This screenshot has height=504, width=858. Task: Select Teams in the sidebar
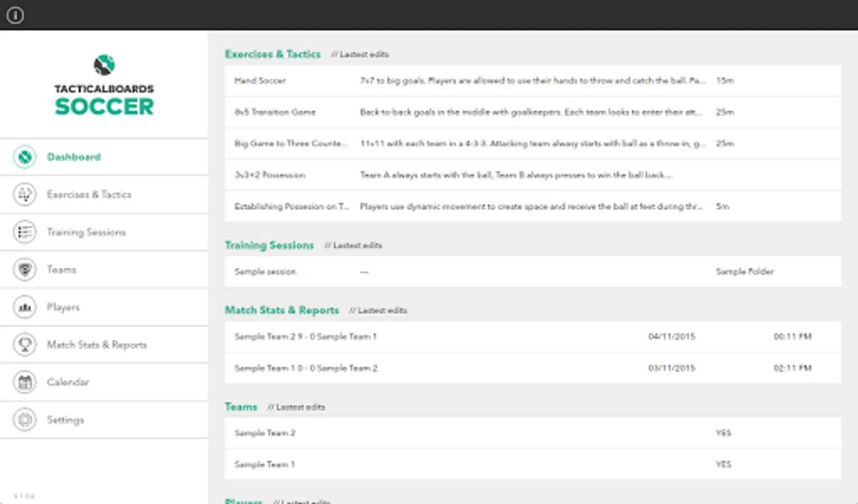(x=104, y=269)
